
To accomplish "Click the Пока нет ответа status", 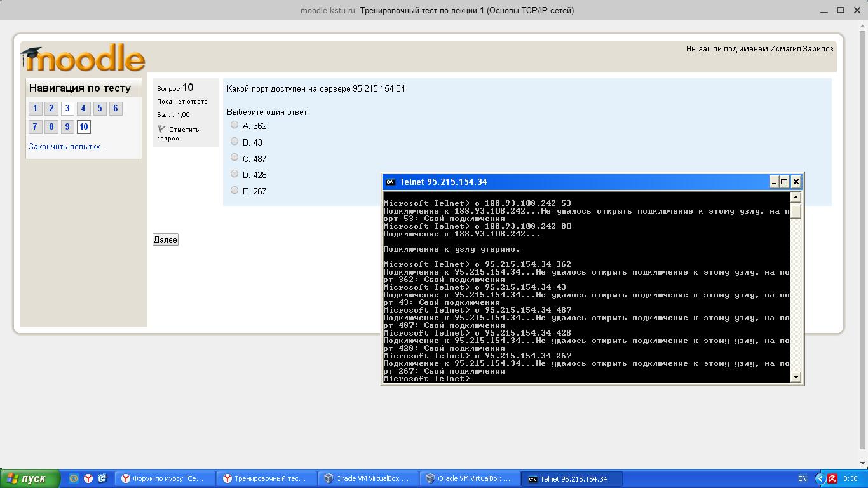I will [x=182, y=102].
